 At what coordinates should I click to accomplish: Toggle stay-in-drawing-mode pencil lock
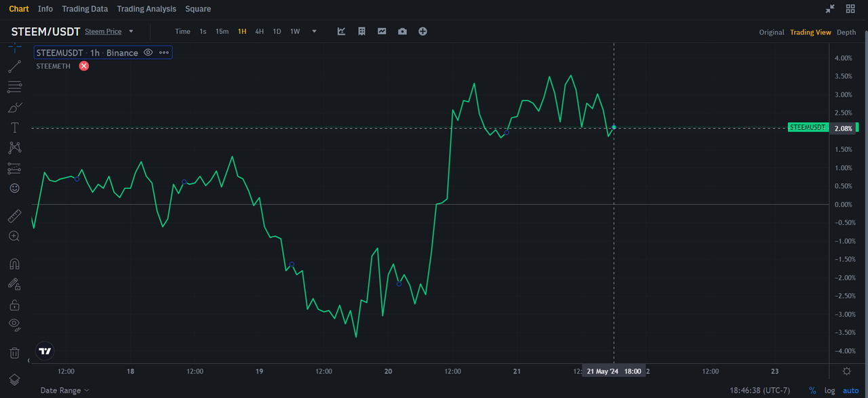click(14, 284)
